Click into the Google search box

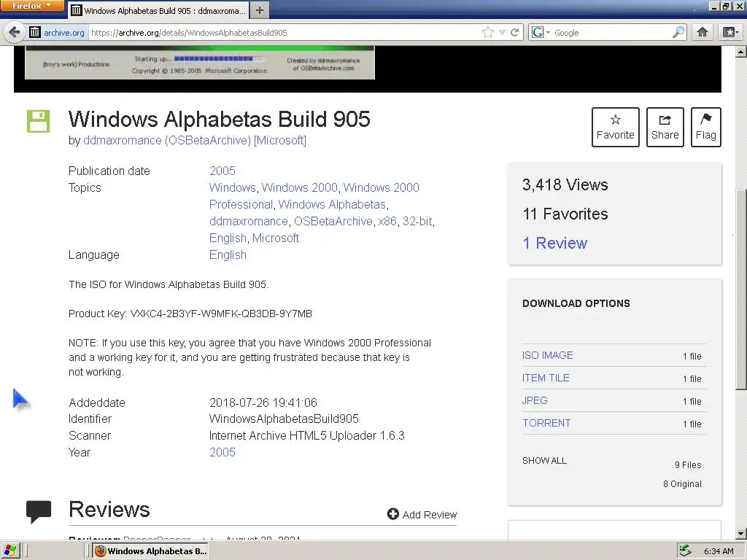pyautogui.click(x=612, y=32)
